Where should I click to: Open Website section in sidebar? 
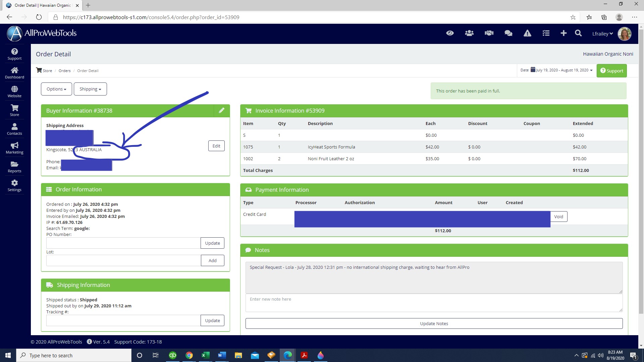(x=14, y=92)
